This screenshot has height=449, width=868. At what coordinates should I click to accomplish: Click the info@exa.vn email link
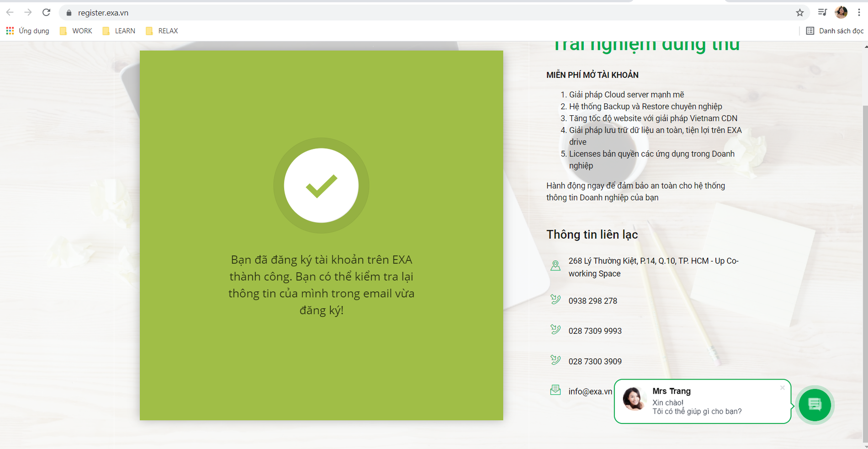point(590,391)
